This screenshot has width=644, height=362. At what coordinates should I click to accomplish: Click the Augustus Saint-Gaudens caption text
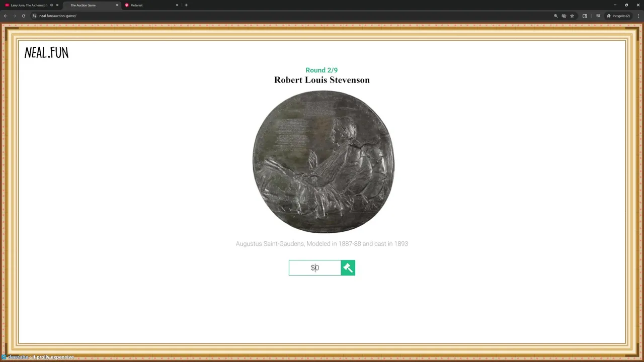point(322,244)
